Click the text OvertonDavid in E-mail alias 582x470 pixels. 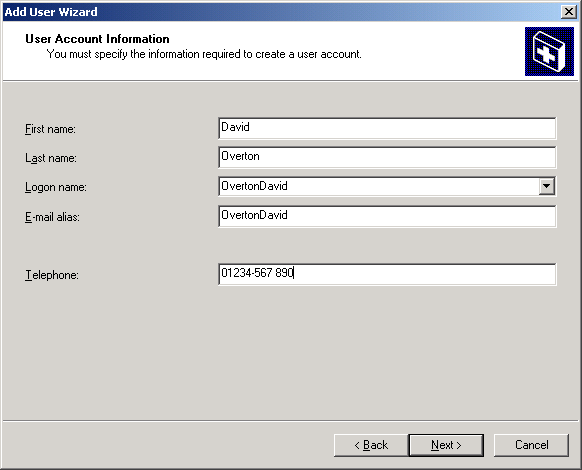click(x=254, y=215)
